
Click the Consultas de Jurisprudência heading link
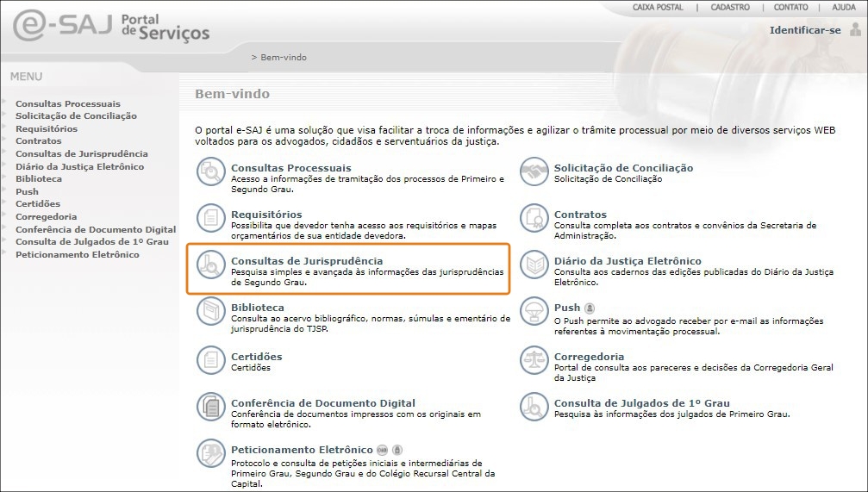(307, 261)
